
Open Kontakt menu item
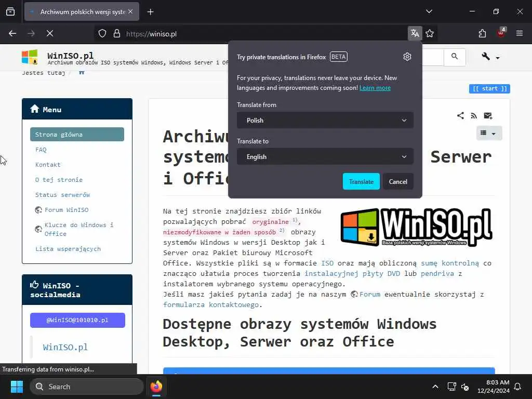tap(48, 165)
